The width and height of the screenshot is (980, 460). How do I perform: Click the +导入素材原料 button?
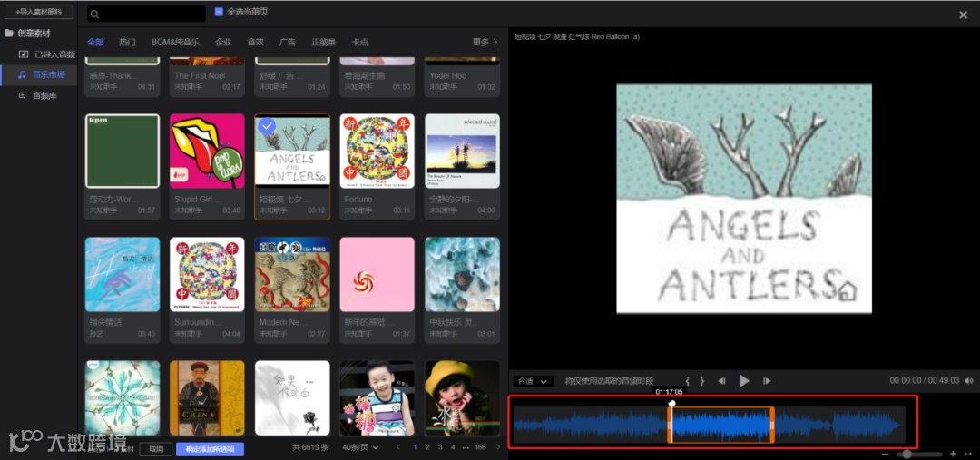[x=39, y=12]
